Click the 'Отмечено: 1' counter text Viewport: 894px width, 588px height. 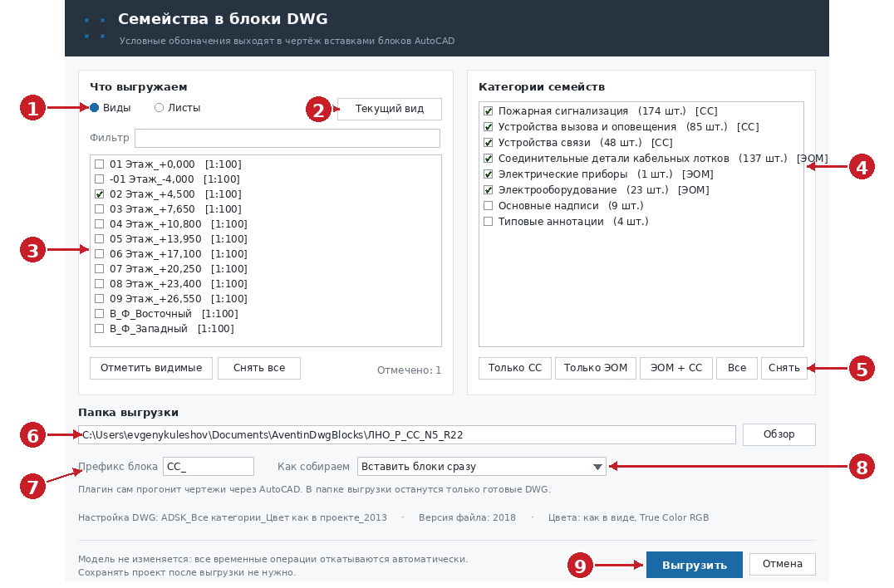coord(409,370)
